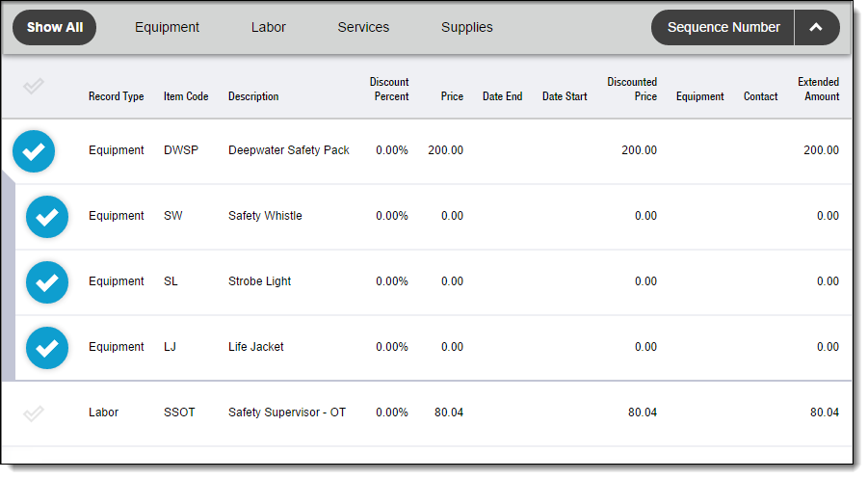Click the Description column header
The image size is (868, 479).
(253, 96)
